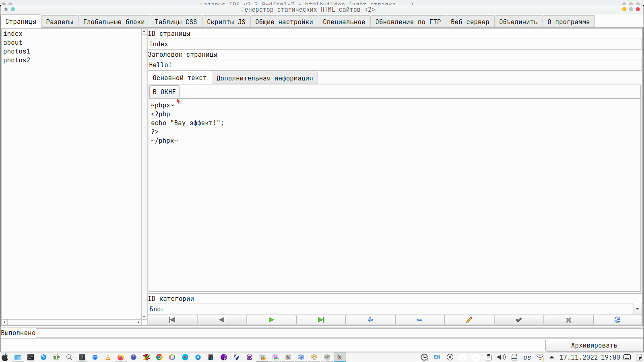Open the volume control in system tray
The width and height of the screenshot is (644, 362).
[x=501, y=357]
